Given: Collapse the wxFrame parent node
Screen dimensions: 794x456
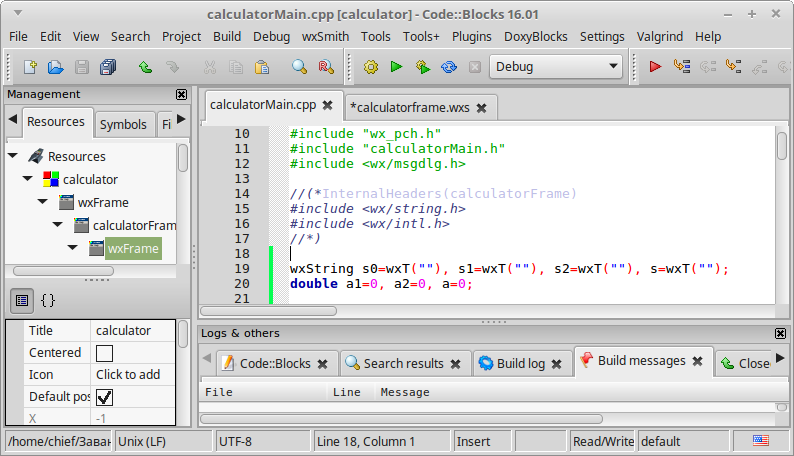Looking at the screenshot, I should pos(43,202).
